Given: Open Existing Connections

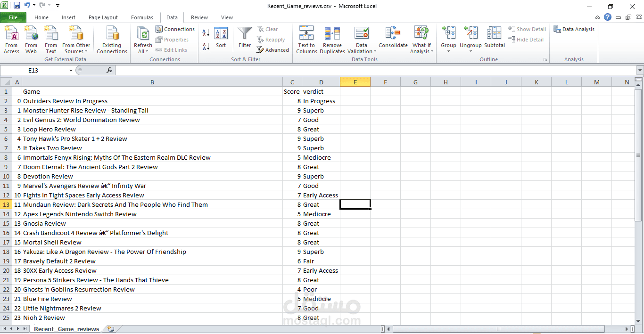Looking at the screenshot, I should [112, 40].
